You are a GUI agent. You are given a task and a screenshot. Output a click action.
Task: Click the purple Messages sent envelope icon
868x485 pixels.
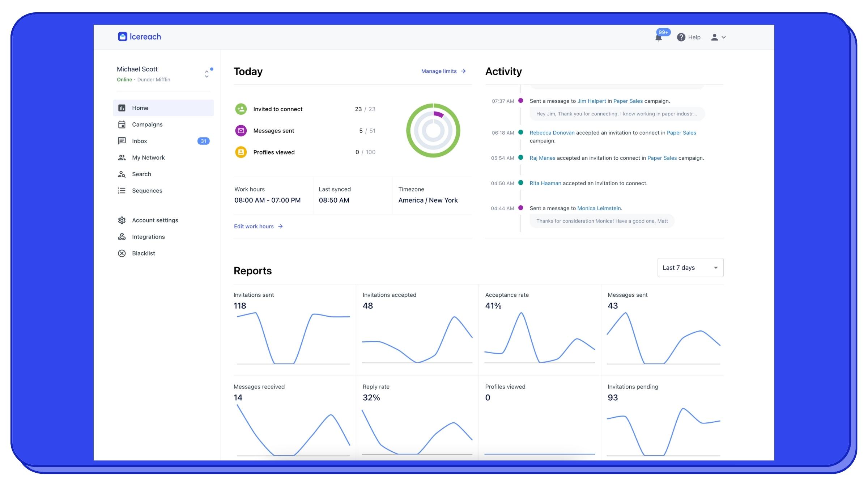click(241, 131)
